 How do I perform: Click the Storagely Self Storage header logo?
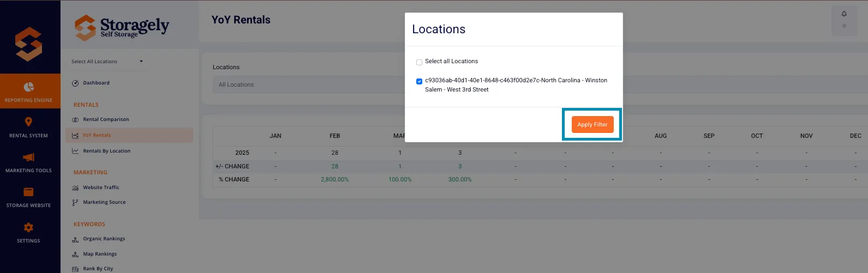tap(122, 27)
